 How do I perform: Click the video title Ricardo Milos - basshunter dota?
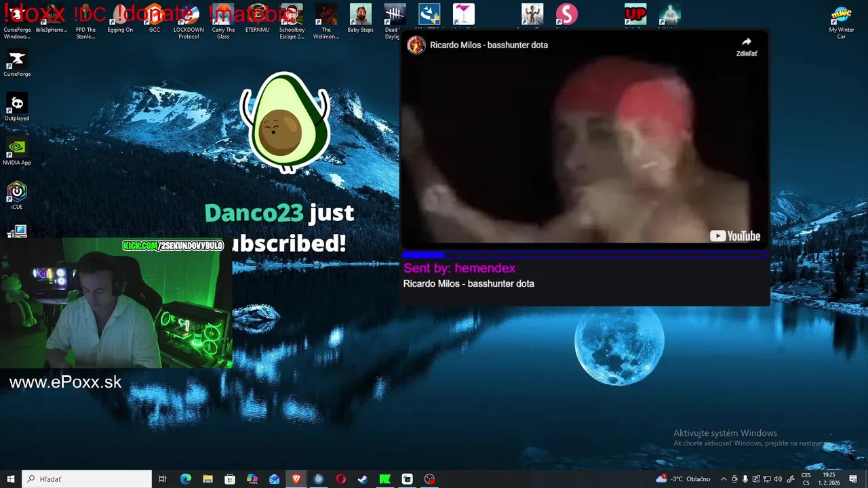(489, 45)
